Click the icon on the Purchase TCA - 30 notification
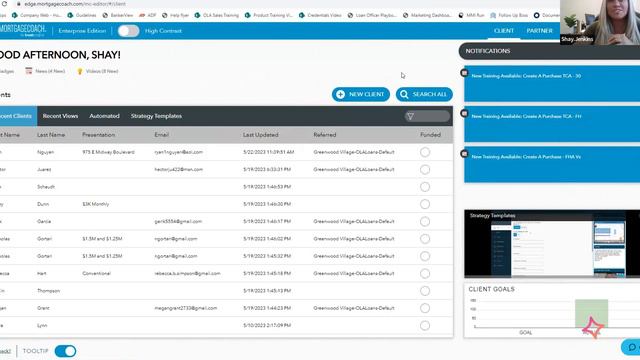Image resolution: width=640 pixels, height=360 pixels. pos(464,73)
